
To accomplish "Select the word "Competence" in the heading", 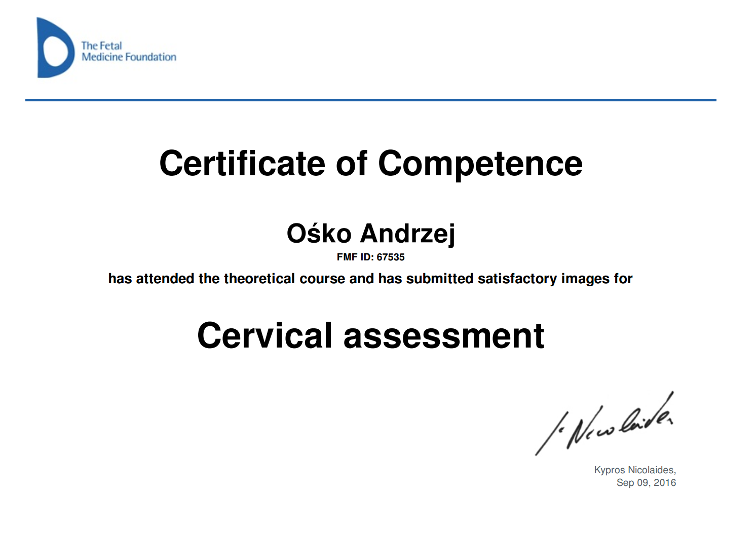I will coord(480,164).
